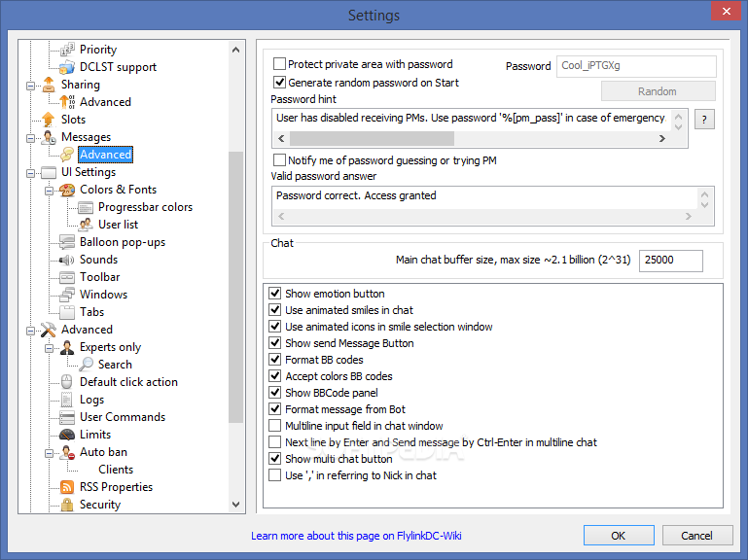This screenshot has width=748, height=560.
Task: Toggle Use animated smiles in chat
Action: (x=274, y=310)
